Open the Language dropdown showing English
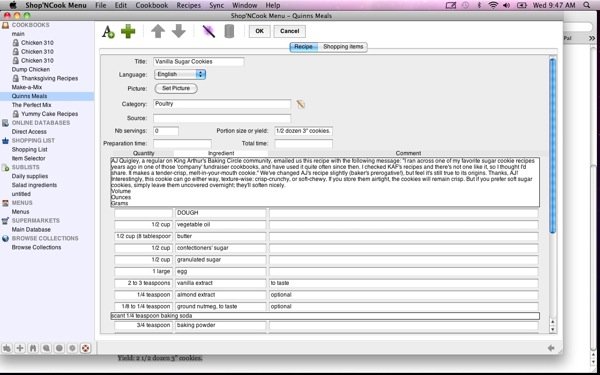This screenshot has height=375, width=600. coord(180,74)
